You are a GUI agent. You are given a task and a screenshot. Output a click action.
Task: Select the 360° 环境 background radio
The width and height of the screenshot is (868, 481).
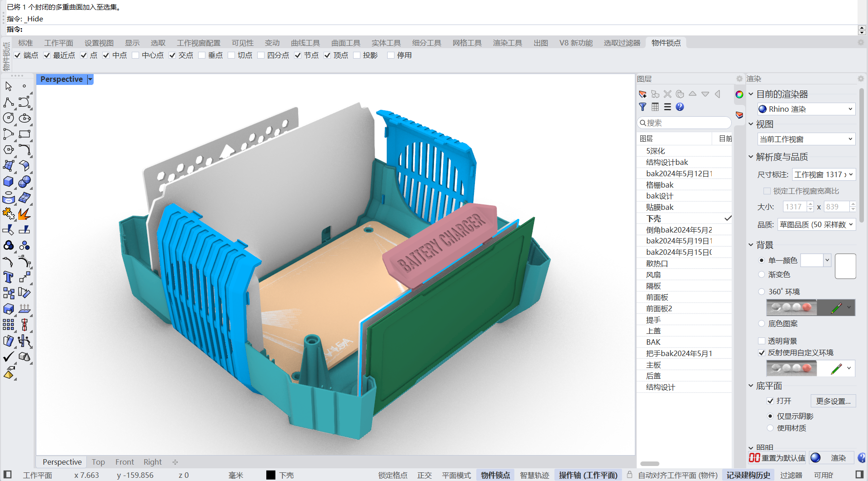pos(762,292)
